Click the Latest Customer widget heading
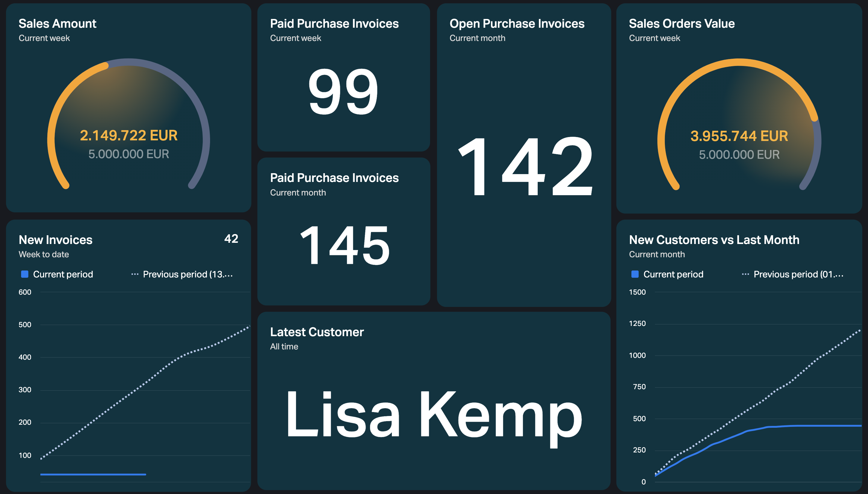 (x=317, y=332)
